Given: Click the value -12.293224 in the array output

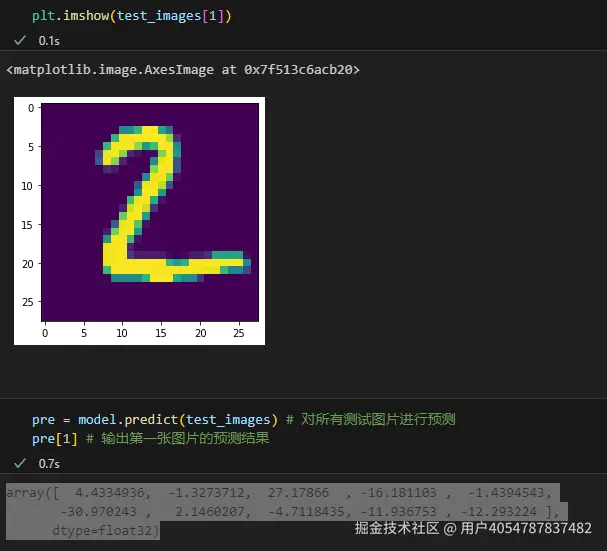Looking at the screenshot, I should [x=499, y=512].
